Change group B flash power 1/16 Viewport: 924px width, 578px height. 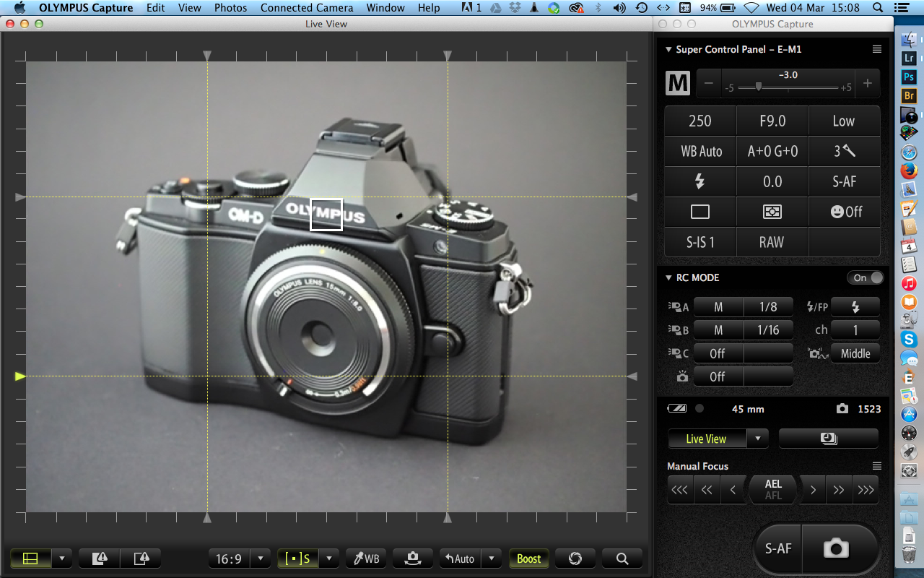point(768,330)
